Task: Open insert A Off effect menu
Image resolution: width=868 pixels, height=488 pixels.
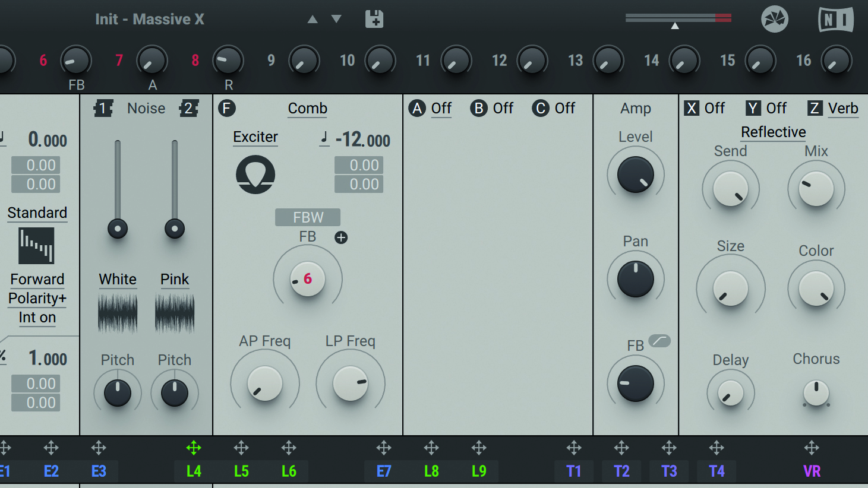Action: (441, 109)
